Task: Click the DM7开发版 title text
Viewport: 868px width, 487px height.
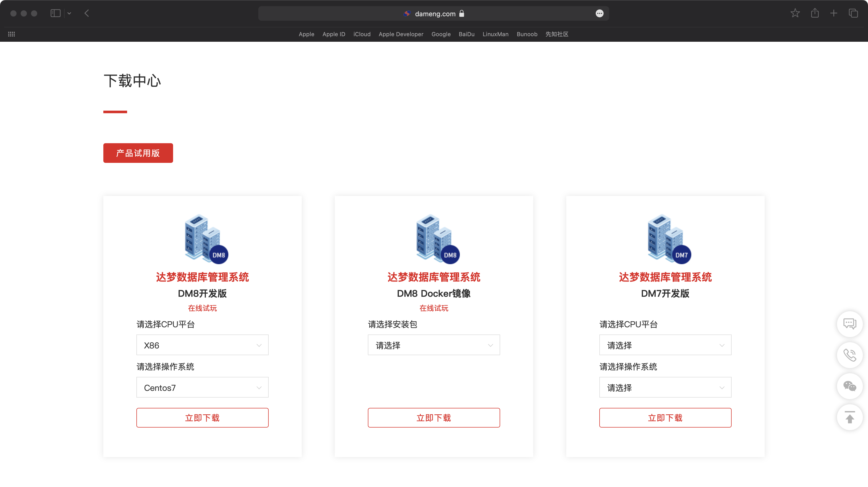Action: pyautogui.click(x=665, y=293)
